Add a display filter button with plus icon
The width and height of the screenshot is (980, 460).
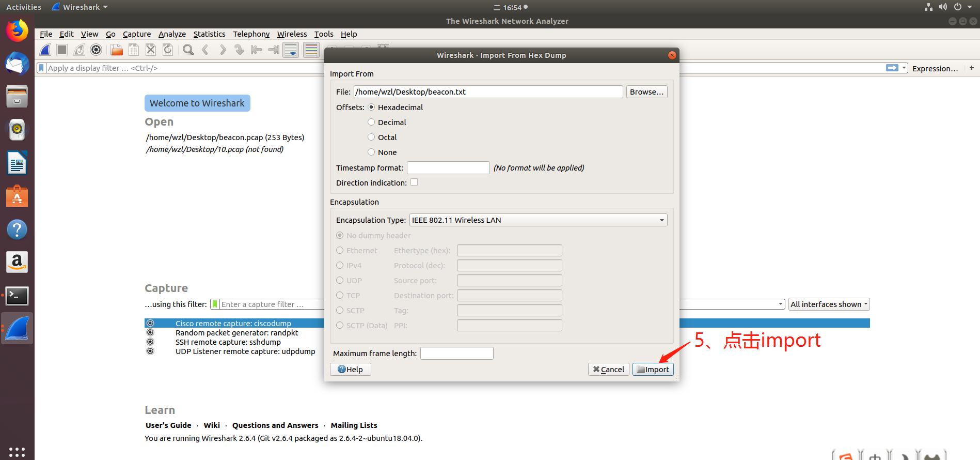[972, 68]
